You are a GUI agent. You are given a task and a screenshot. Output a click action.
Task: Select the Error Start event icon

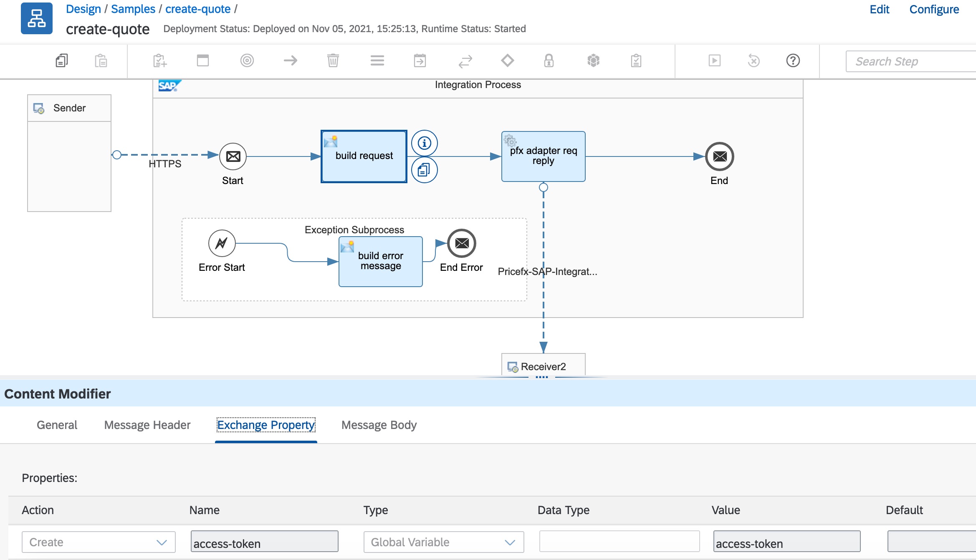coord(222,243)
